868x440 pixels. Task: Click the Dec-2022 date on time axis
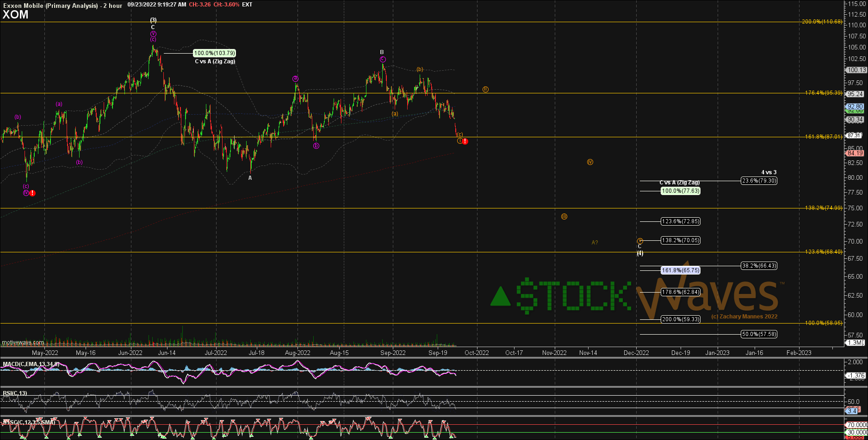click(x=636, y=353)
